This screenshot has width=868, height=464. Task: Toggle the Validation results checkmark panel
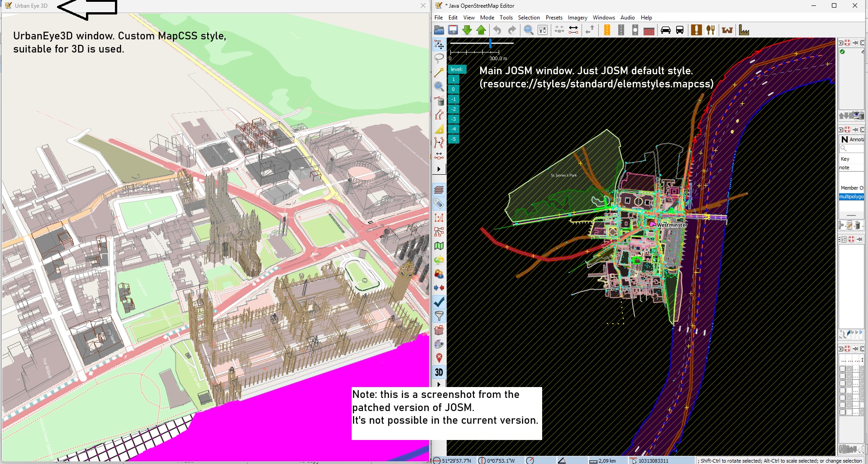439,302
